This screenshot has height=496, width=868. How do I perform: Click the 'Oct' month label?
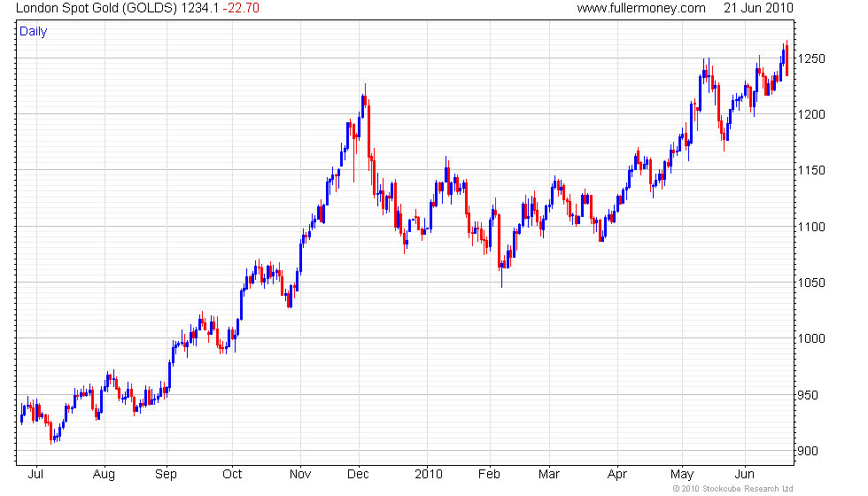[x=232, y=475]
